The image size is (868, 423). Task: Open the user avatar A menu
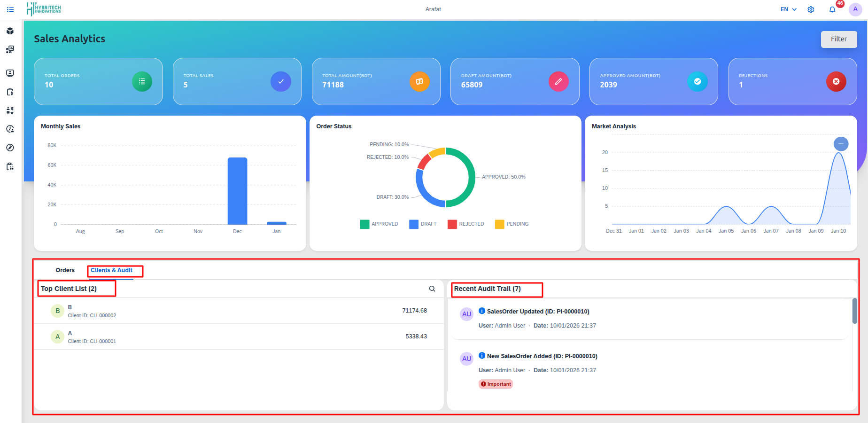click(x=855, y=9)
